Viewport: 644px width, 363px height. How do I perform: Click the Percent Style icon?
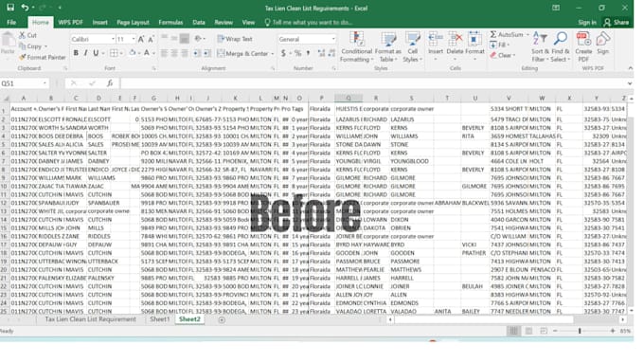[297, 53]
